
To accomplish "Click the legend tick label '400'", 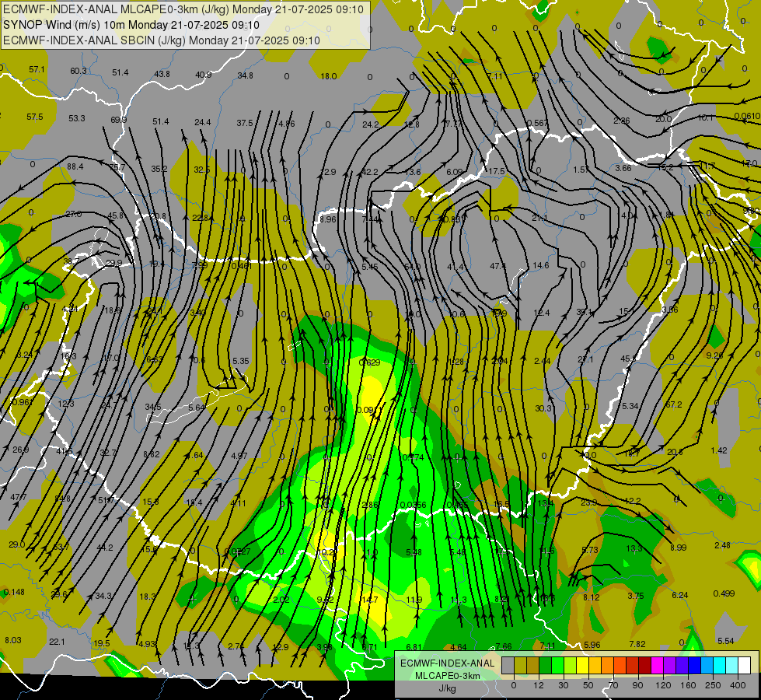I will pos(738,685).
